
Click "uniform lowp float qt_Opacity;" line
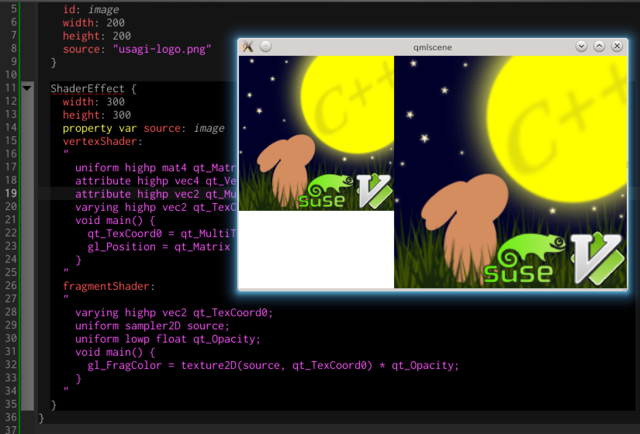tap(168, 339)
